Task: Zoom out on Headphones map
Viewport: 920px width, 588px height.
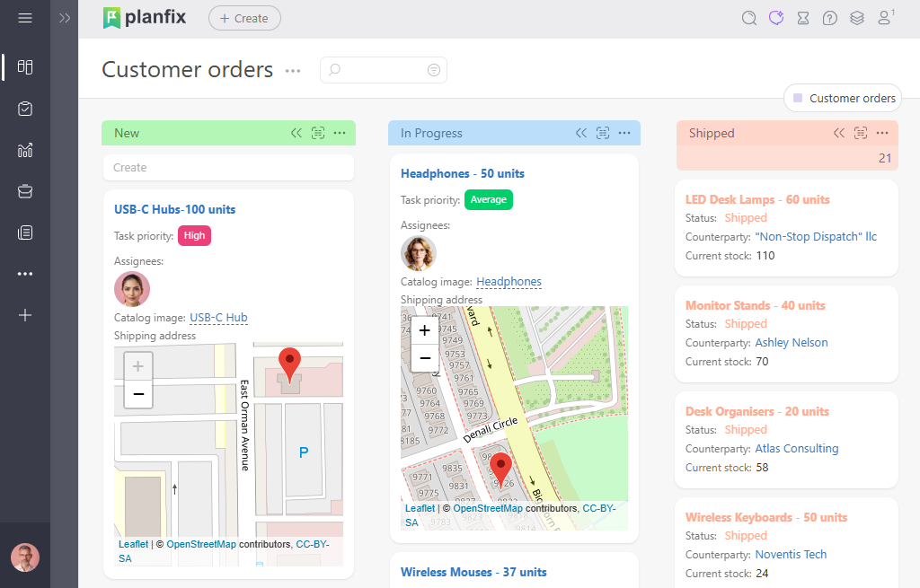Action: coord(425,357)
